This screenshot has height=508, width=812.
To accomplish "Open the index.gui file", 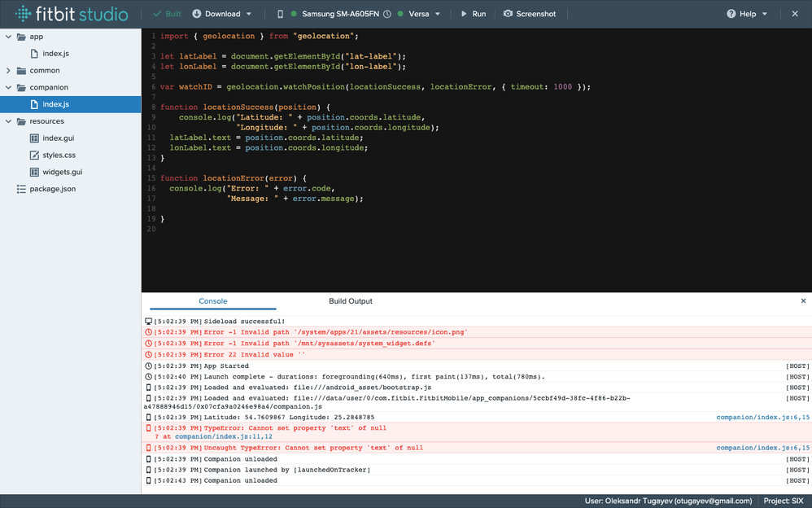I will pyautogui.click(x=58, y=138).
